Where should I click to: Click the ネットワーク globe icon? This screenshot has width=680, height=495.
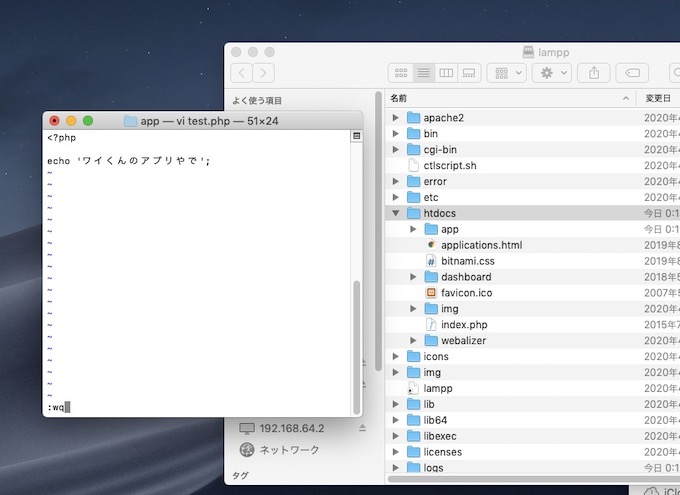click(247, 450)
